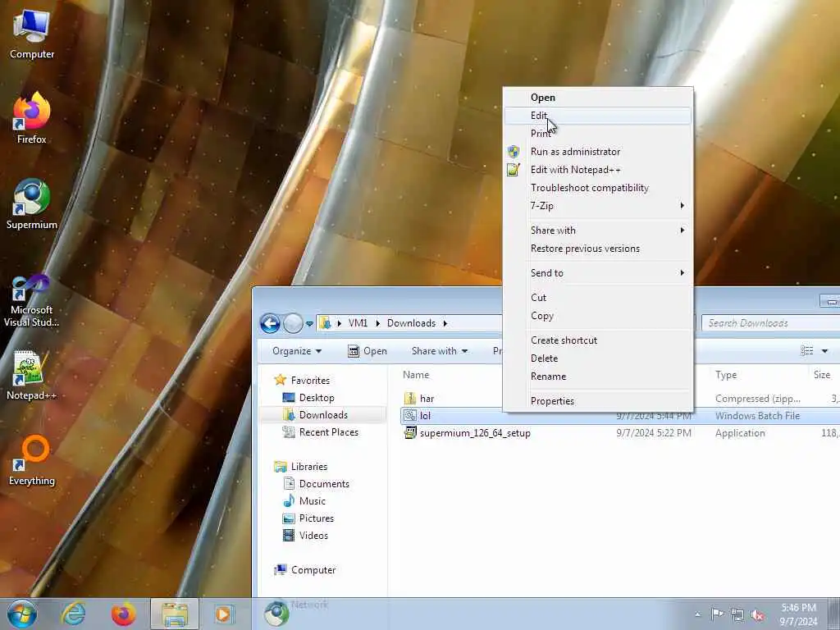Select the Notepad++ desktop shortcut

pyautogui.click(x=32, y=375)
